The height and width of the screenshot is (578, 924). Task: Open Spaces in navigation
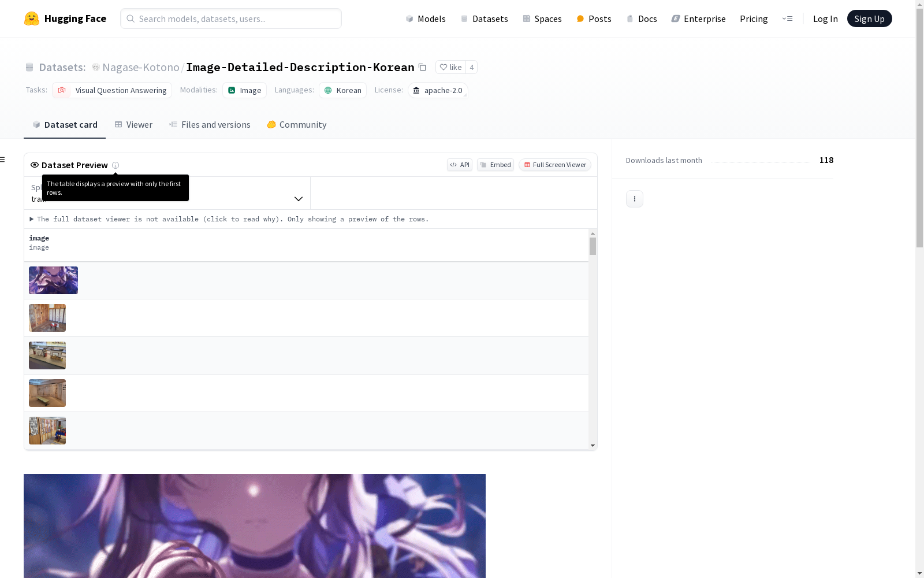click(542, 18)
